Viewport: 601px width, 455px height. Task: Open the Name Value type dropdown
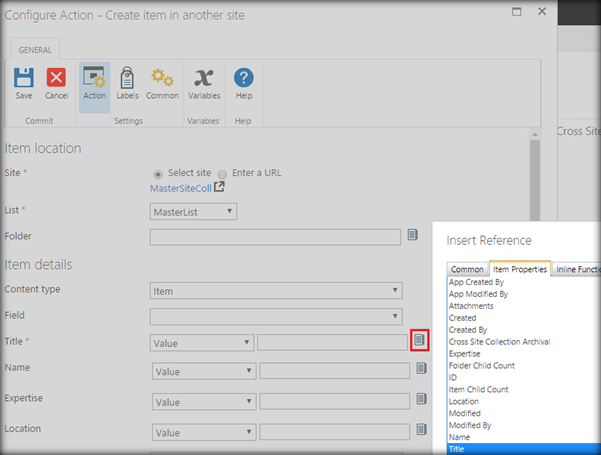click(204, 371)
